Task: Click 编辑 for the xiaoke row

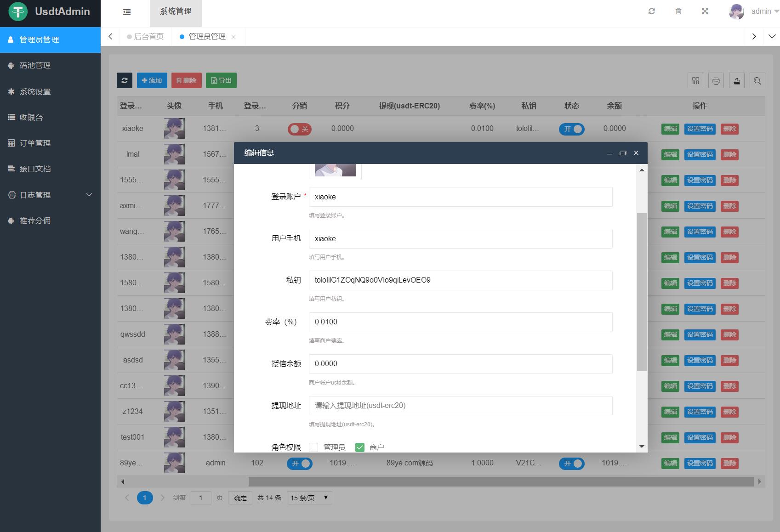Action: coord(671,129)
